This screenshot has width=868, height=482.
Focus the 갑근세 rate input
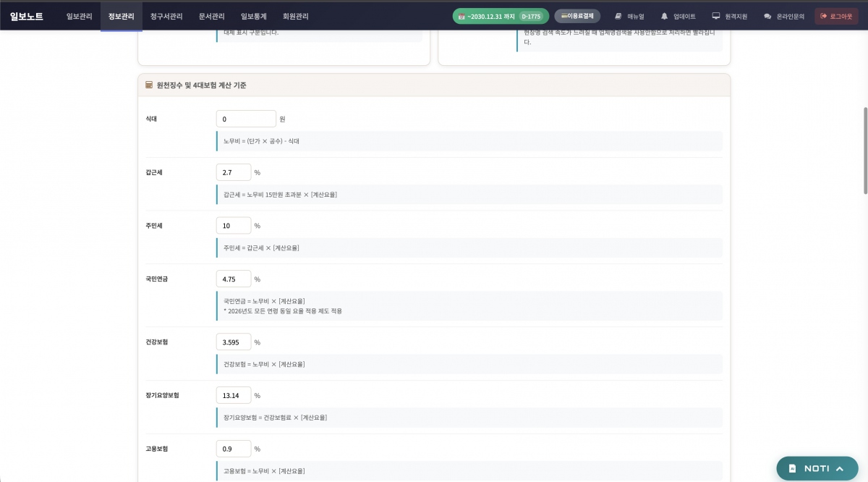(x=233, y=172)
